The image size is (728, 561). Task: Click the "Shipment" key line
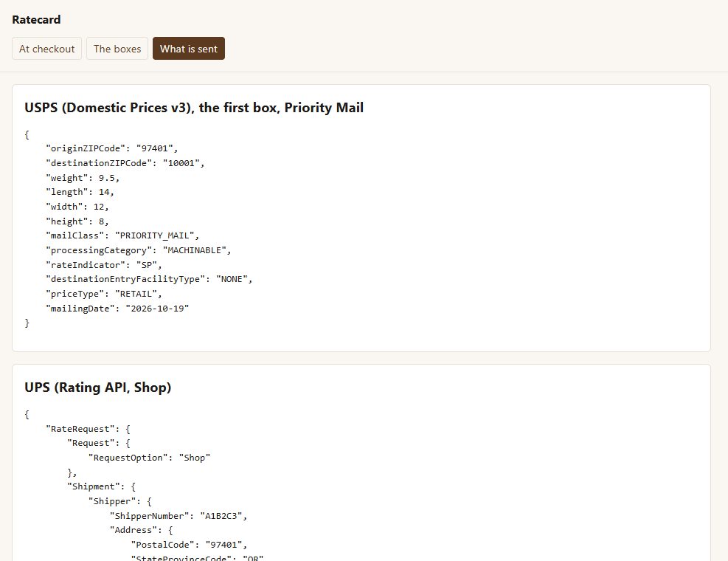click(x=102, y=486)
